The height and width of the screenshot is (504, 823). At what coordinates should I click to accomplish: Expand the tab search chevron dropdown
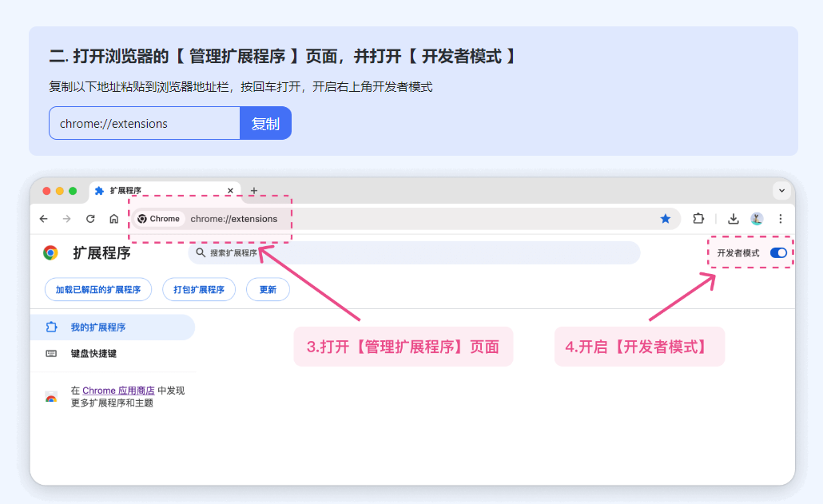(781, 191)
